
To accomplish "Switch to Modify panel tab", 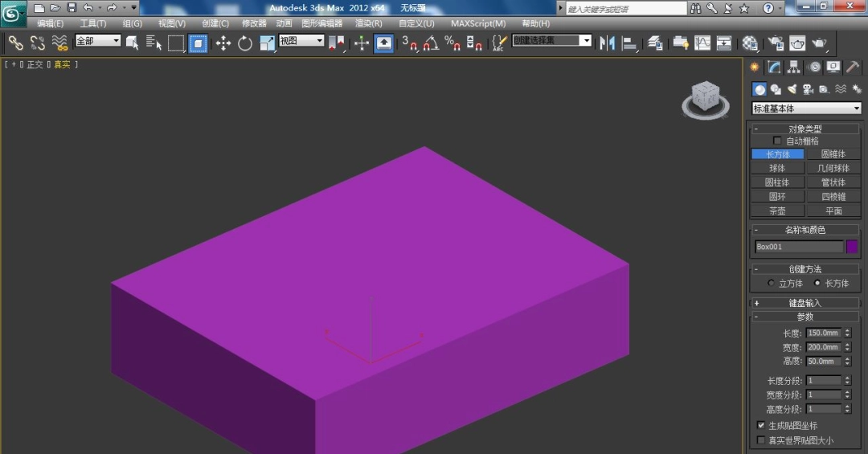I will 775,67.
